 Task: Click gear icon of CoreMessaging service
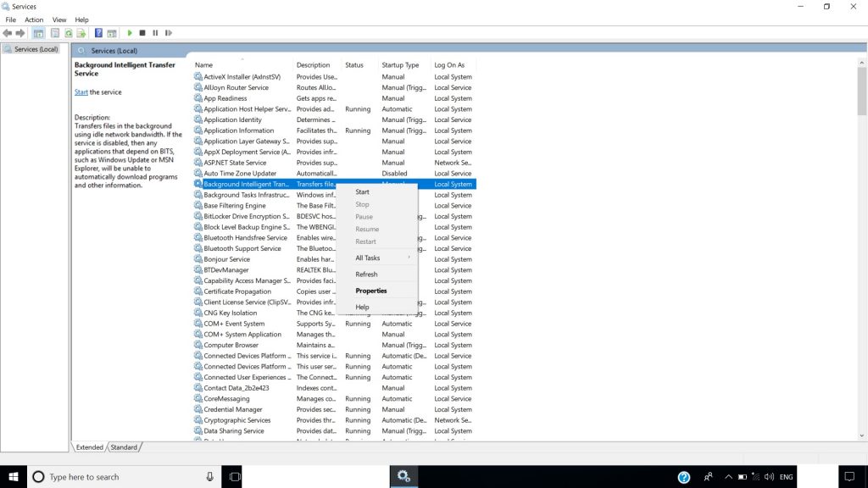click(x=198, y=398)
